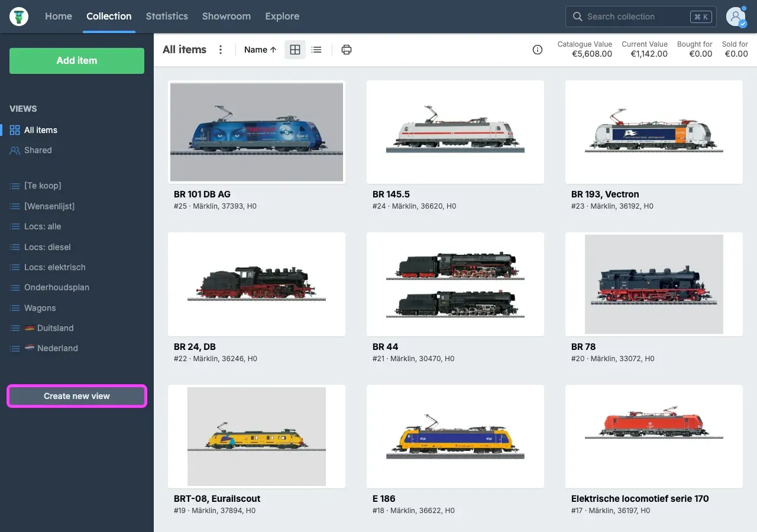Image resolution: width=757 pixels, height=532 pixels.
Task: Click the Add item button
Action: [x=77, y=60]
